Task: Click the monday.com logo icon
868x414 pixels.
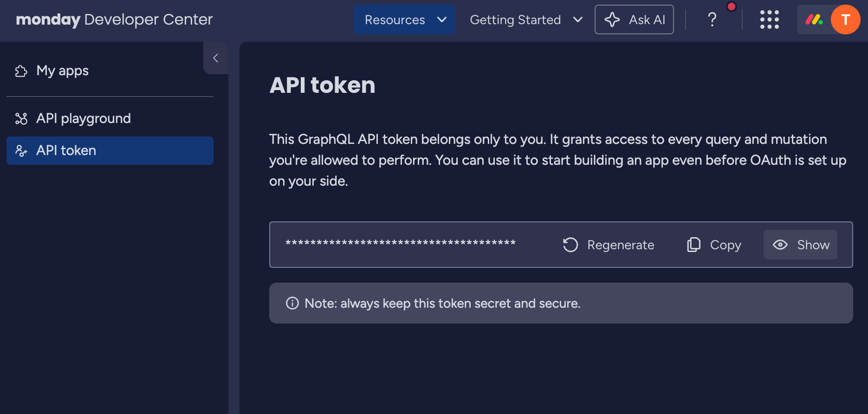Action: click(814, 19)
